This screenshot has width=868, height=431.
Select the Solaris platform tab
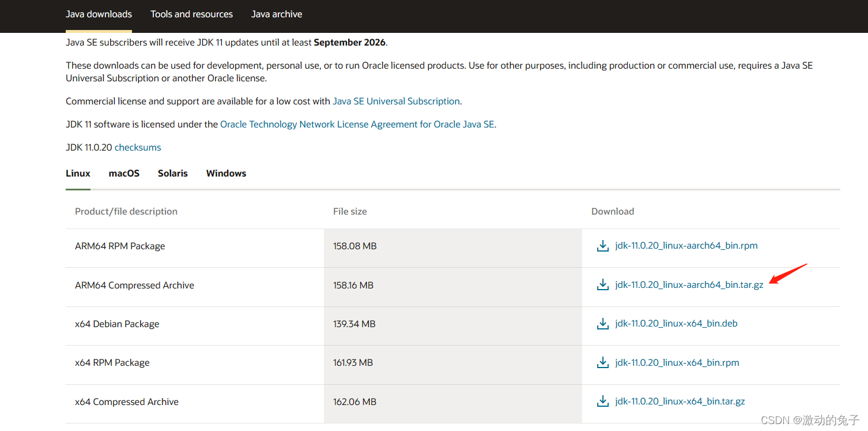pyautogui.click(x=173, y=174)
